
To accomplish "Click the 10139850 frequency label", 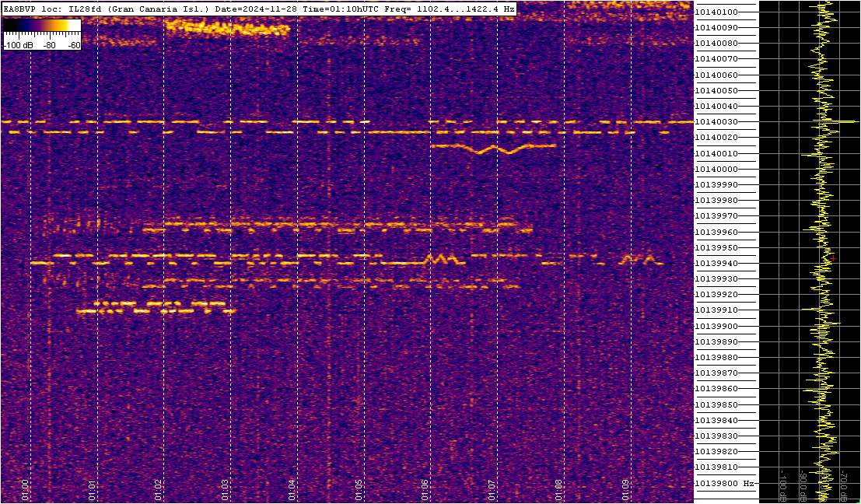I will pos(716,404).
